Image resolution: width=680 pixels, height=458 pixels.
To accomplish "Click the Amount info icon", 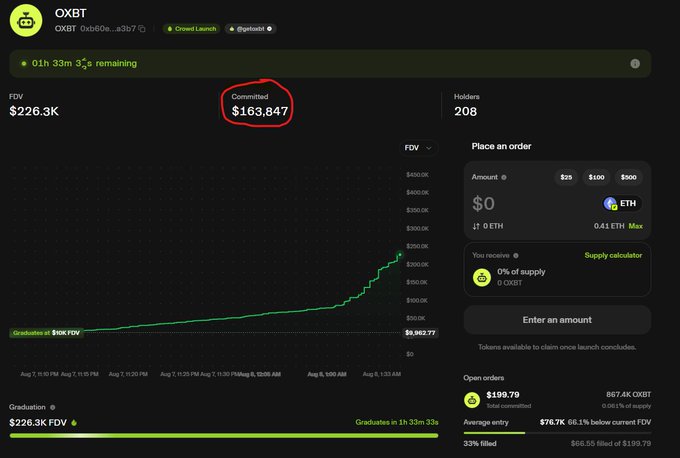I will pos(504,177).
